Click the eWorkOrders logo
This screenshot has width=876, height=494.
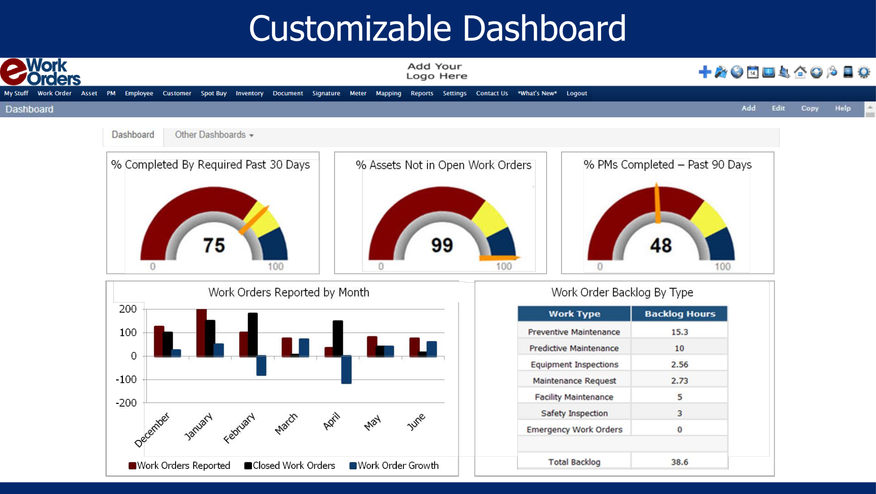(x=41, y=72)
